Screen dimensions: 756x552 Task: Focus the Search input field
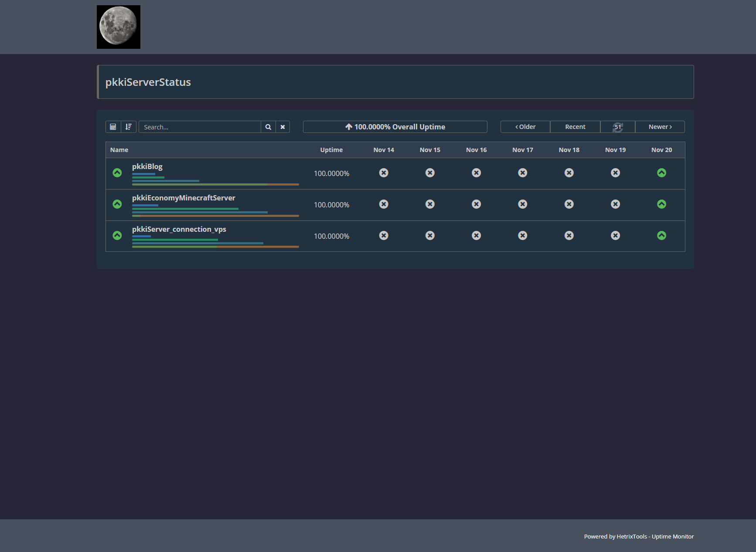(x=200, y=127)
